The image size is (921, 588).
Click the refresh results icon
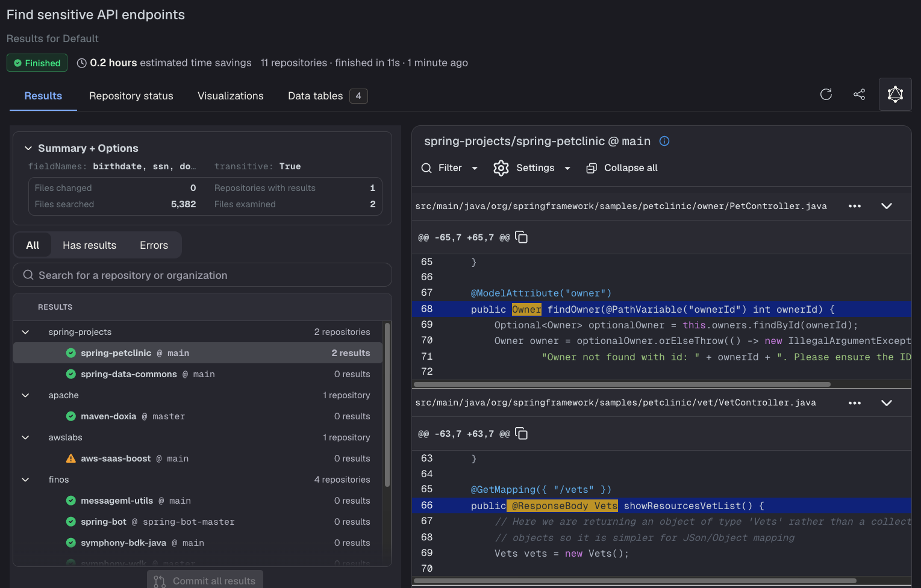pos(826,94)
